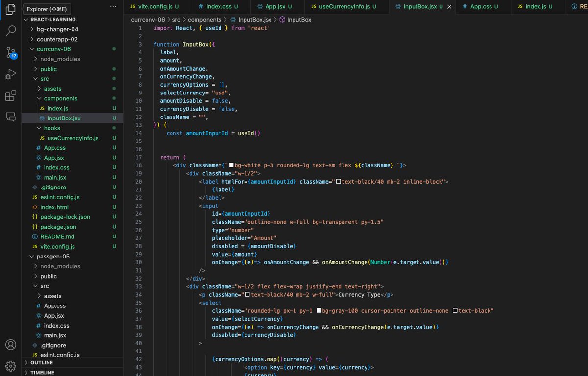Click InputBox.jsx in the breadcrumb

click(x=254, y=20)
